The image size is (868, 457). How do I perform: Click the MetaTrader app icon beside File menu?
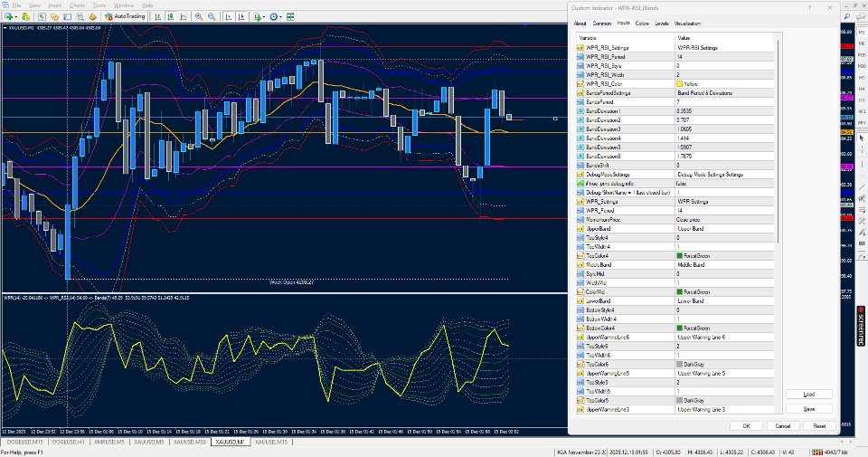coord(5,5)
